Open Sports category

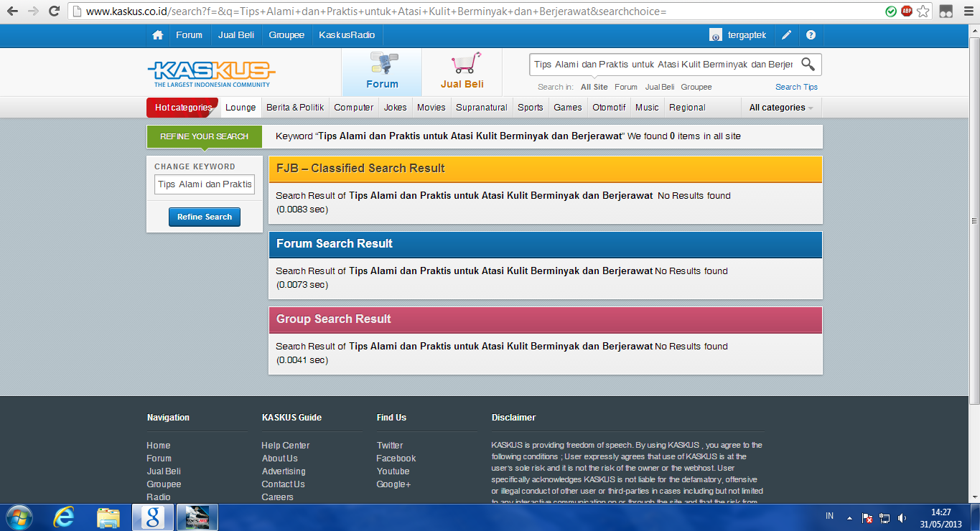[x=531, y=108]
